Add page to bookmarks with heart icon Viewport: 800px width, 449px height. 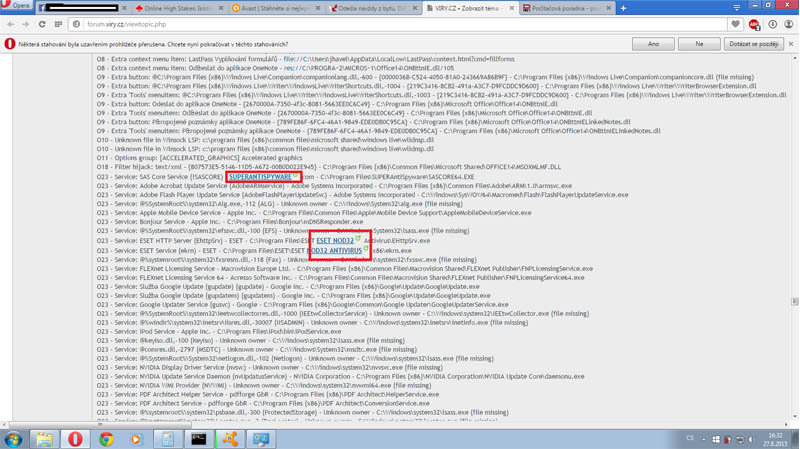click(x=736, y=24)
